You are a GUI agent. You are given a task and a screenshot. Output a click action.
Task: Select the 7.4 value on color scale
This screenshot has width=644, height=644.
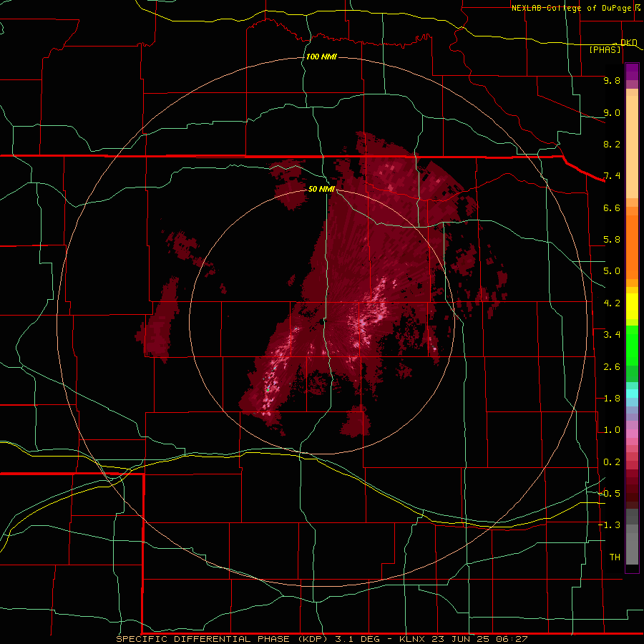coord(612,176)
